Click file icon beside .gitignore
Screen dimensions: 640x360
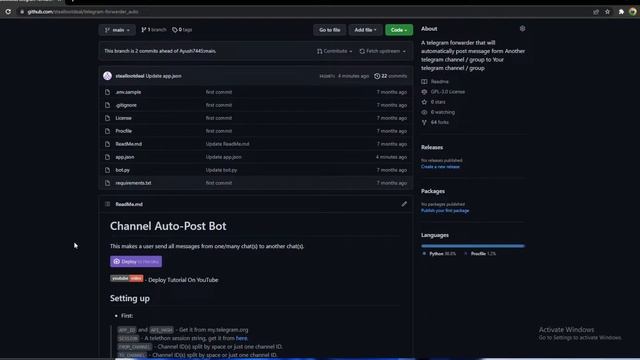click(x=107, y=105)
